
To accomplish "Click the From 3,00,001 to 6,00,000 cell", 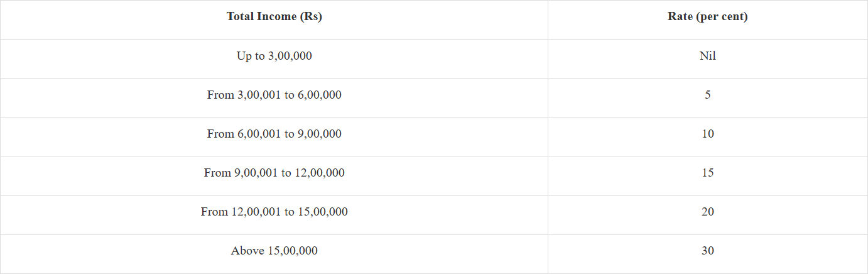I will (274, 97).
